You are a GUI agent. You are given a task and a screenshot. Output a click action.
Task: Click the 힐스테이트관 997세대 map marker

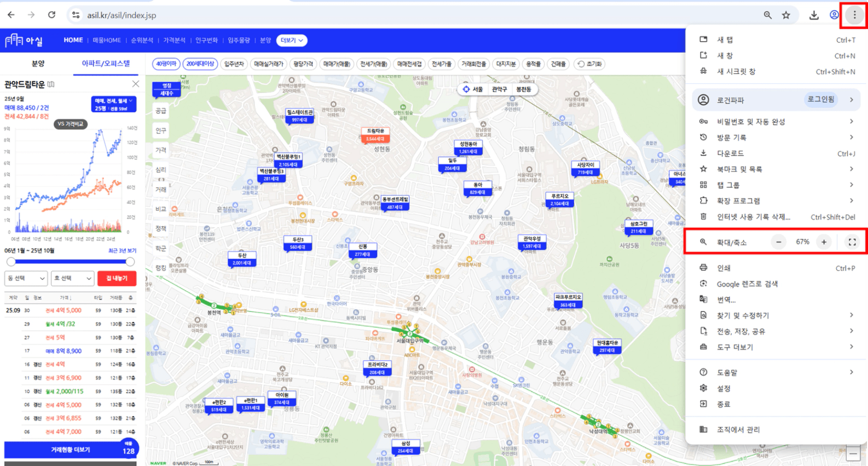(x=299, y=116)
